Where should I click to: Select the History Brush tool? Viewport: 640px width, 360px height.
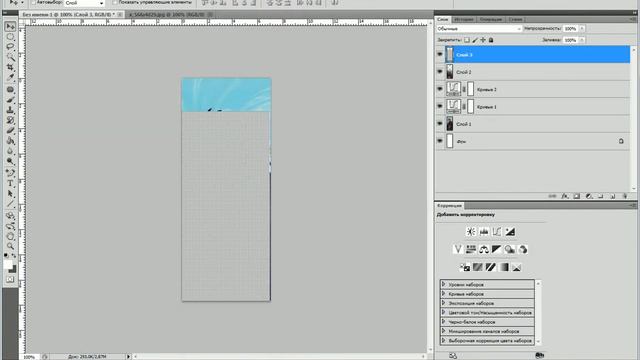[11, 120]
